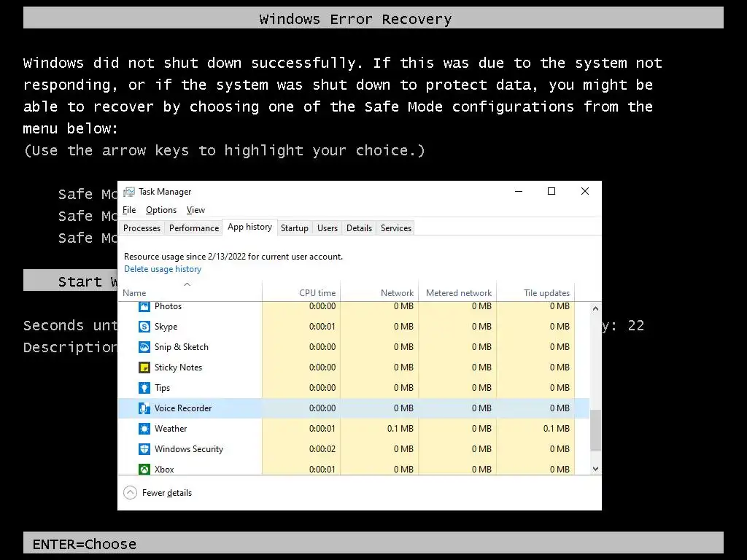
Task: Sort by the Name column header
Action: (190, 291)
